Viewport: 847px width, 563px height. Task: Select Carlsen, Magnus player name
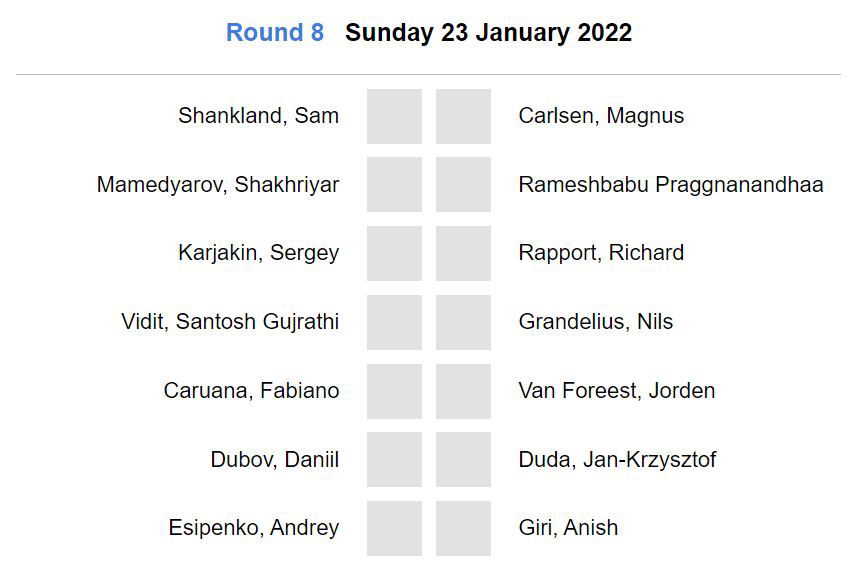[x=601, y=116]
